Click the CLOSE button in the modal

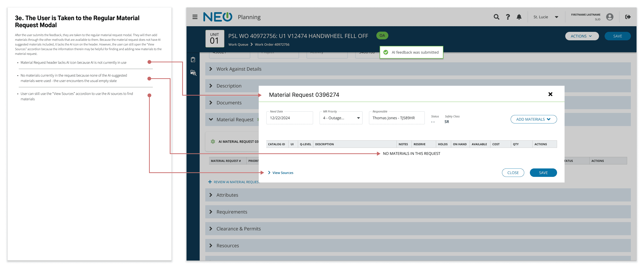[x=513, y=173]
